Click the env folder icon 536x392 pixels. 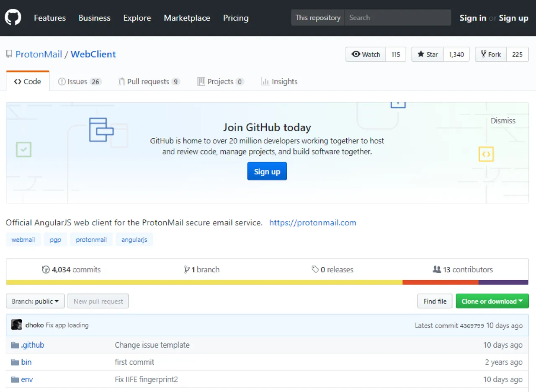click(15, 379)
